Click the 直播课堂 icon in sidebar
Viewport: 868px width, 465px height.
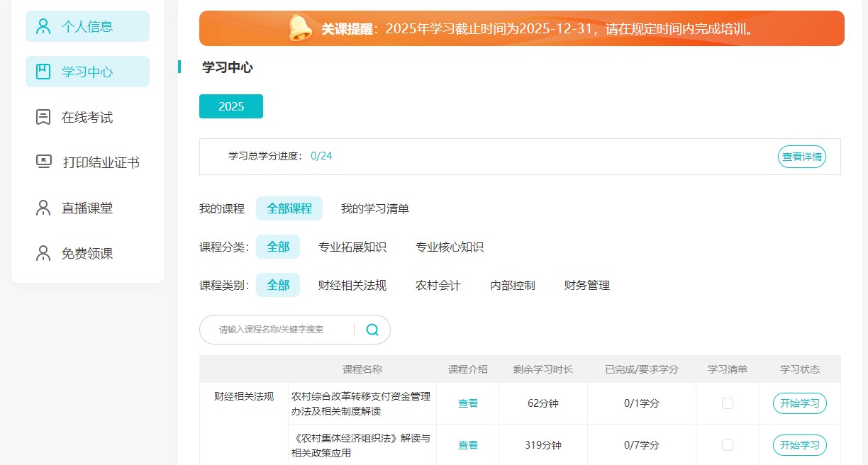(x=43, y=208)
